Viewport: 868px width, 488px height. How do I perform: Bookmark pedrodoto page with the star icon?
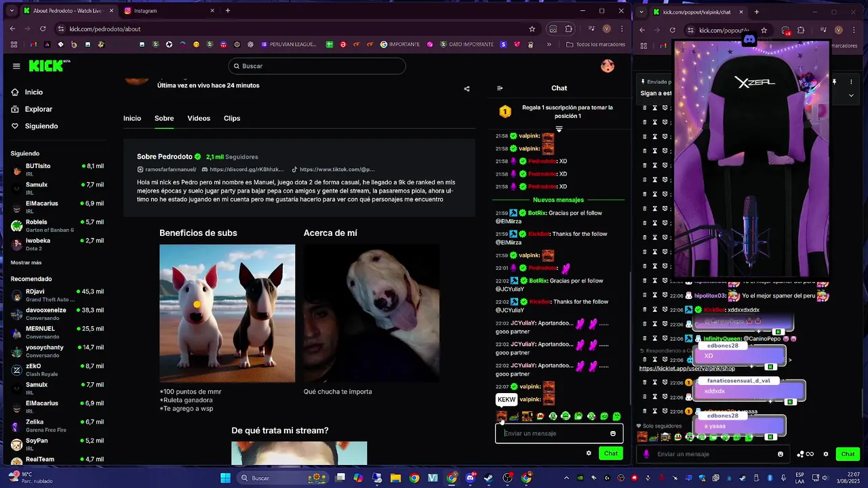532,29
